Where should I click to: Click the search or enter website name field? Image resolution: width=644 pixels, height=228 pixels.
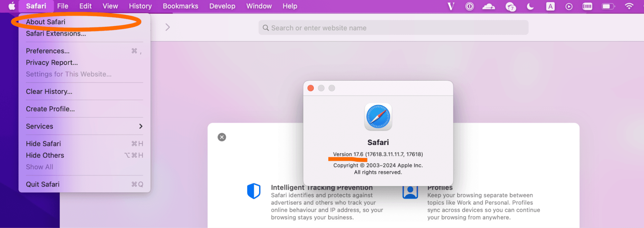tap(393, 28)
